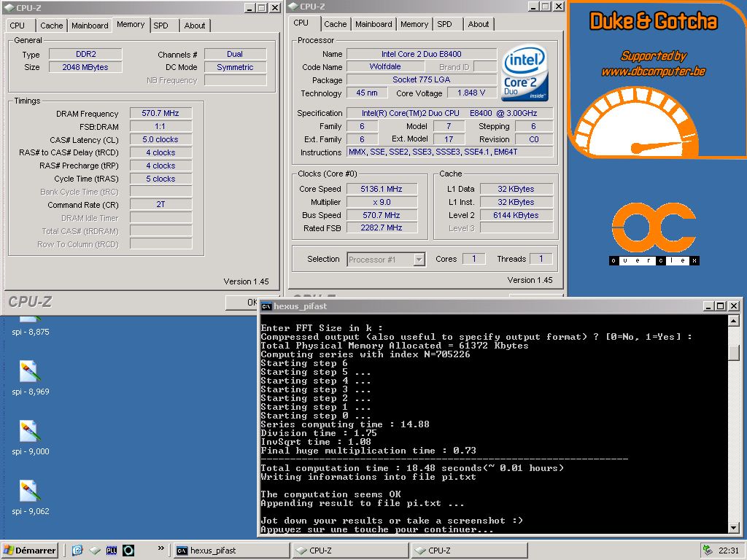747x560 pixels.
Task: Minimize the hexus_pifast console window
Action: [708, 306]
